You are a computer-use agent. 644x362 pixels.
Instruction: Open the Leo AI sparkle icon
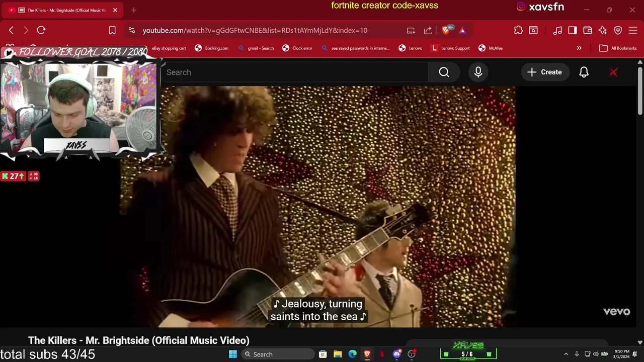tap(602, 30)
